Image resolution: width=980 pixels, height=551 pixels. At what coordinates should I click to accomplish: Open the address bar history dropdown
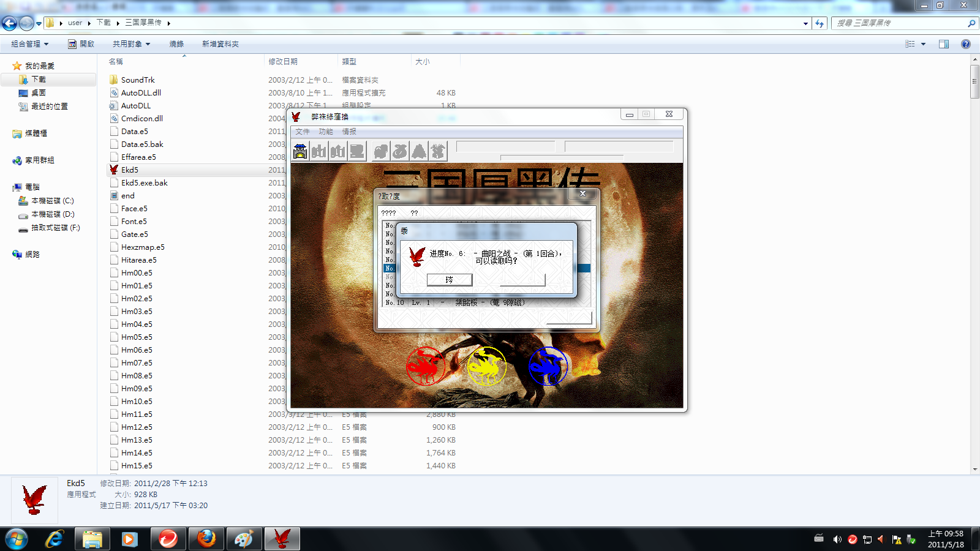[805, 23]
